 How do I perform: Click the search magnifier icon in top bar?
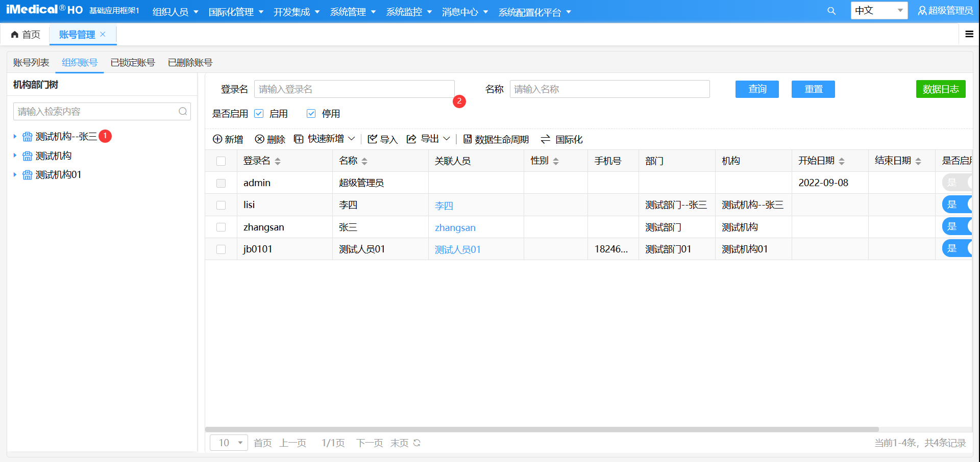pyautogui.click(x=831, y=11)
